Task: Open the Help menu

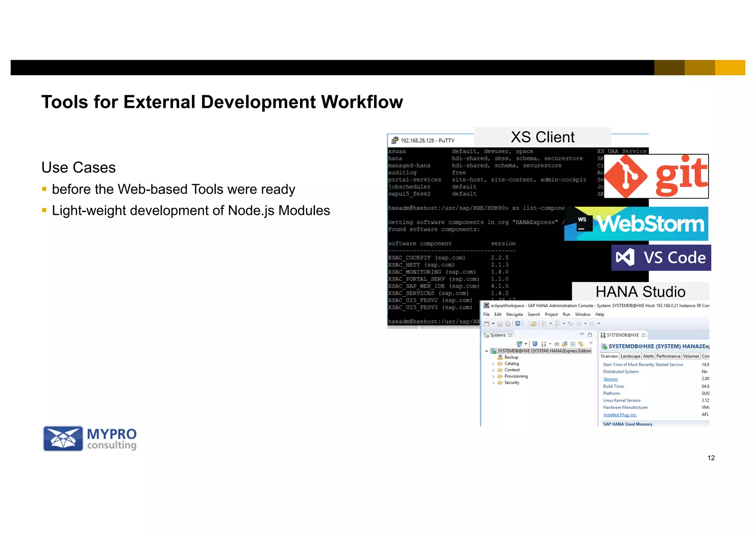Action: click(x=600, y=314)
